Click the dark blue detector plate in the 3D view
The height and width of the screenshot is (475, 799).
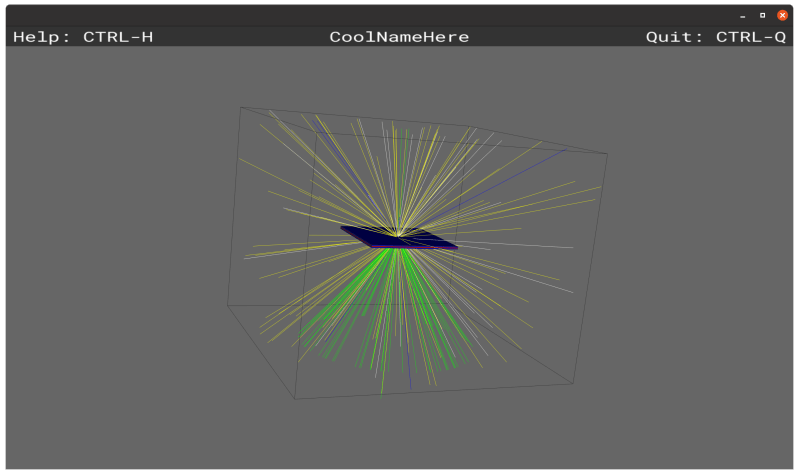point(398,238)
